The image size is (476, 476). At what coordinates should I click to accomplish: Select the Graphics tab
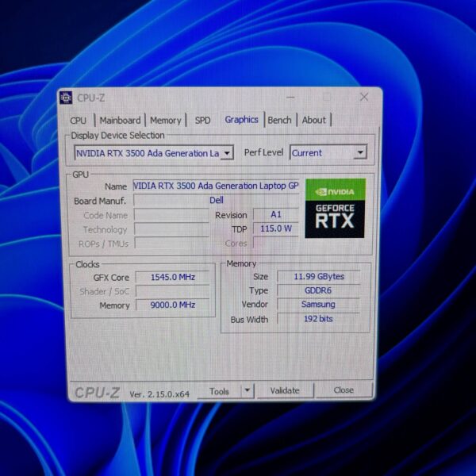coord(242,120)
